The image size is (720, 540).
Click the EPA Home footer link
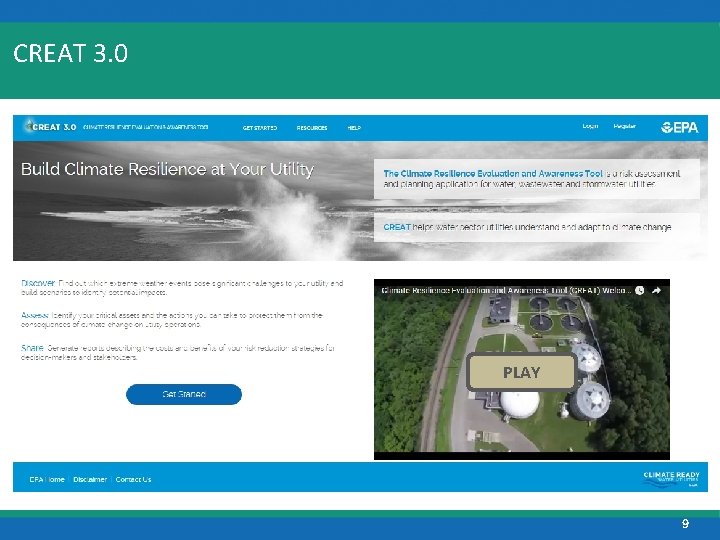47,479
